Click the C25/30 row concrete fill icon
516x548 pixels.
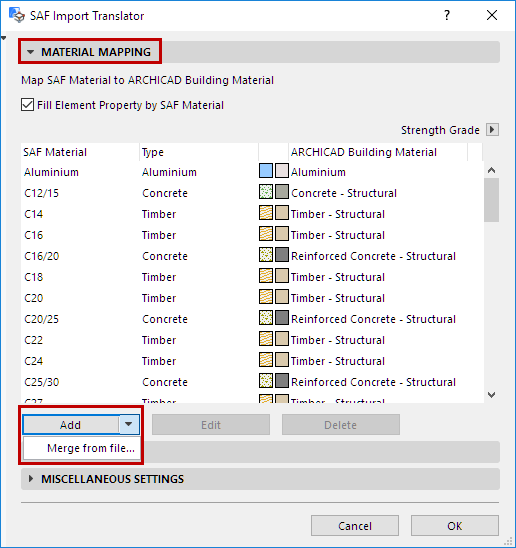click(266, 381)
